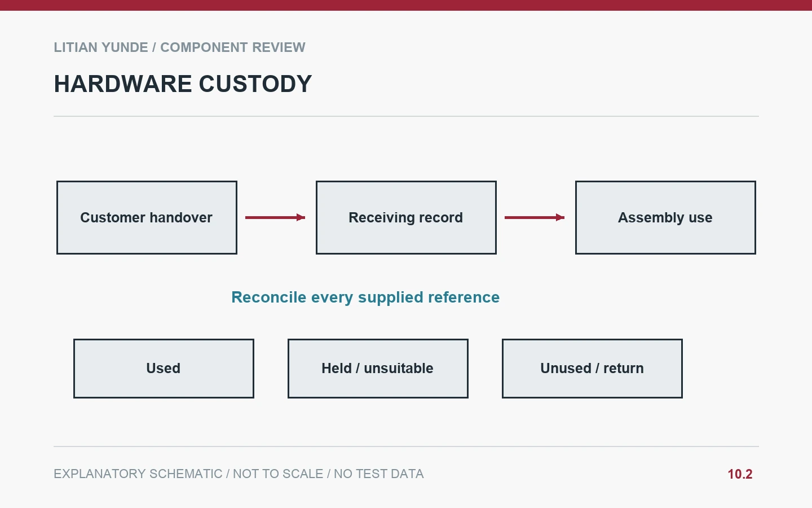Screen dimensions: 812x508
Task: Click the Unused / return box
Action: coord(592,369)
